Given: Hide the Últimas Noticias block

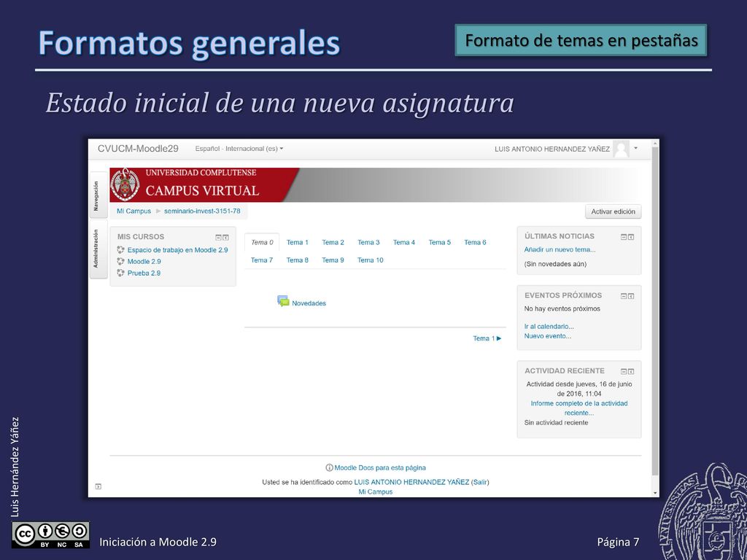Looking at the screenshot, I should [624, 237].
